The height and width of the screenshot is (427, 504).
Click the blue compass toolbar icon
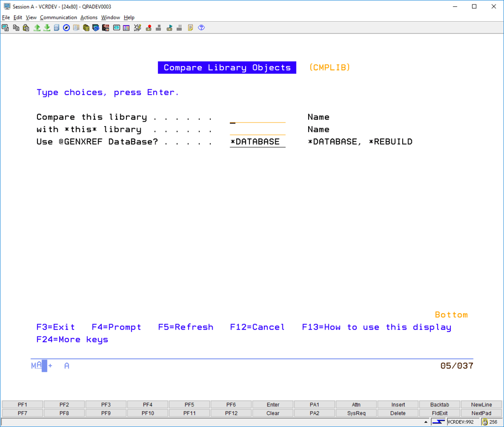coord(66,28)
